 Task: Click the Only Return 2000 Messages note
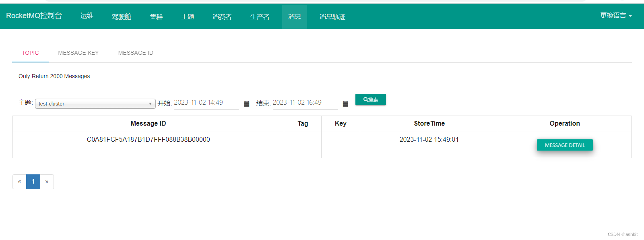(x=54, y=76)
